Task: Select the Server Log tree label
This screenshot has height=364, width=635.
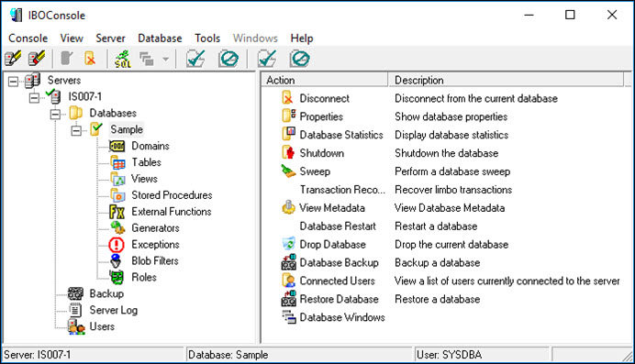Action: tap(114, 310)
